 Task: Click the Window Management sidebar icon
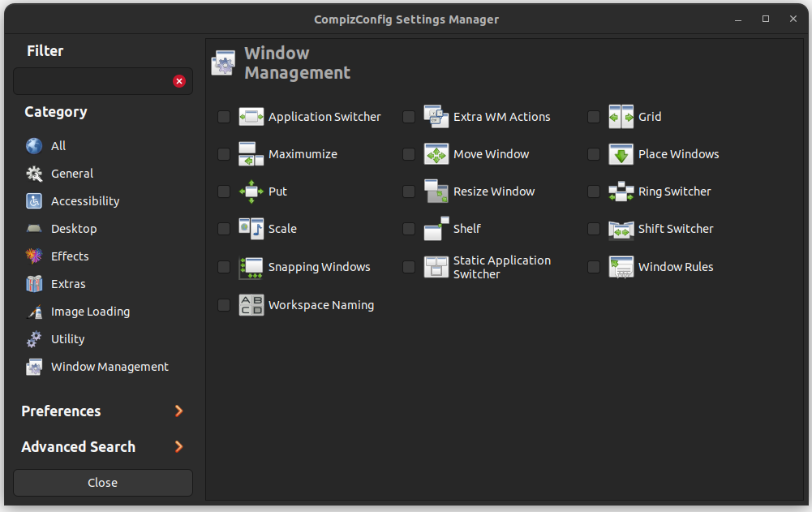[x=34, y=367]
